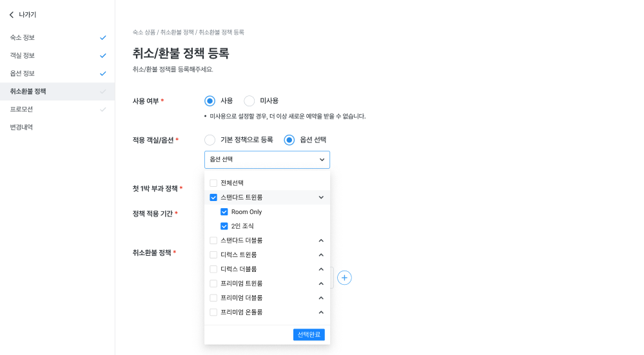Click the checkmark icon beside 숙소 정보

tap(102, 37)
